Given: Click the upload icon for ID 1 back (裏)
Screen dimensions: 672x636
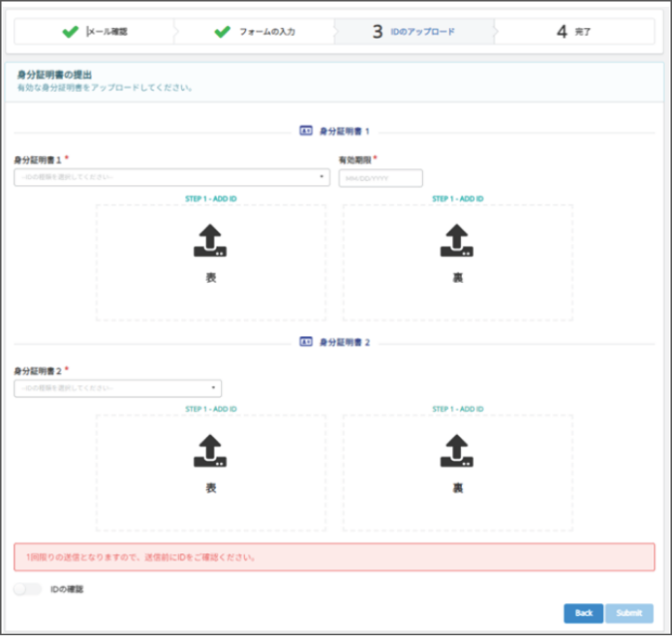Looking at the screenshot, I should pos(457,241).
